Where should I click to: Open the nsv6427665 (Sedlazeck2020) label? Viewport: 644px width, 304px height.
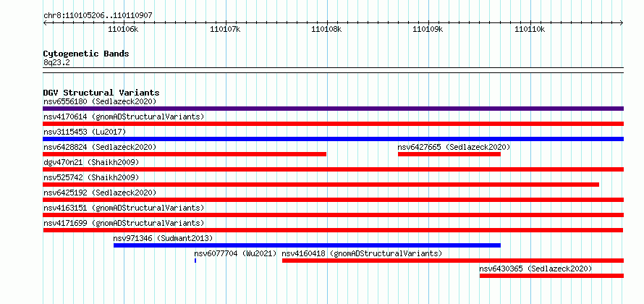tap(454, 147)
